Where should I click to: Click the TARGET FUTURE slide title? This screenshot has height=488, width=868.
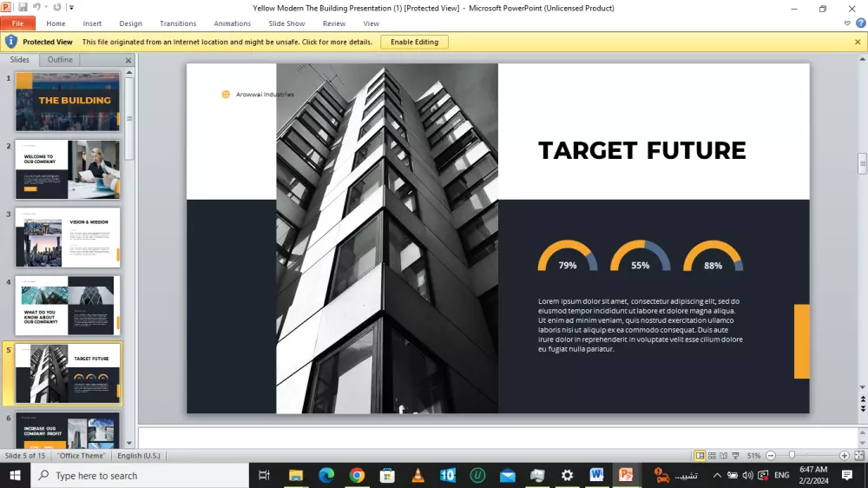(x=642, y=151)
